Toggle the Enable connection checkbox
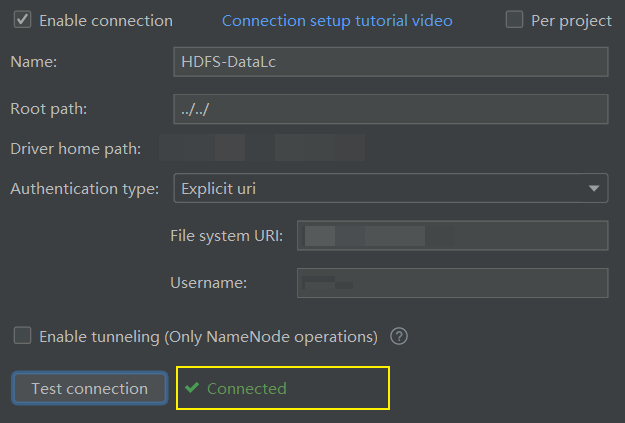The image size is (625, 423). tap(21, 20)
